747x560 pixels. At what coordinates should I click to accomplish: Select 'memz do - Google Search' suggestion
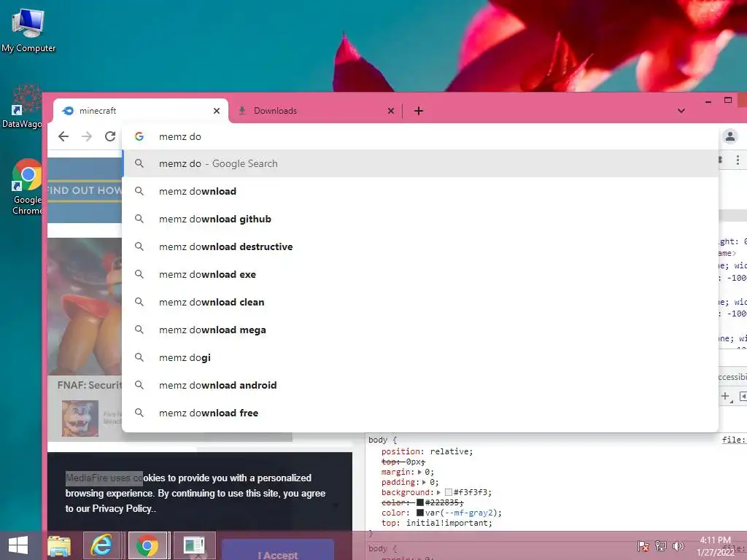click(420, 163)
